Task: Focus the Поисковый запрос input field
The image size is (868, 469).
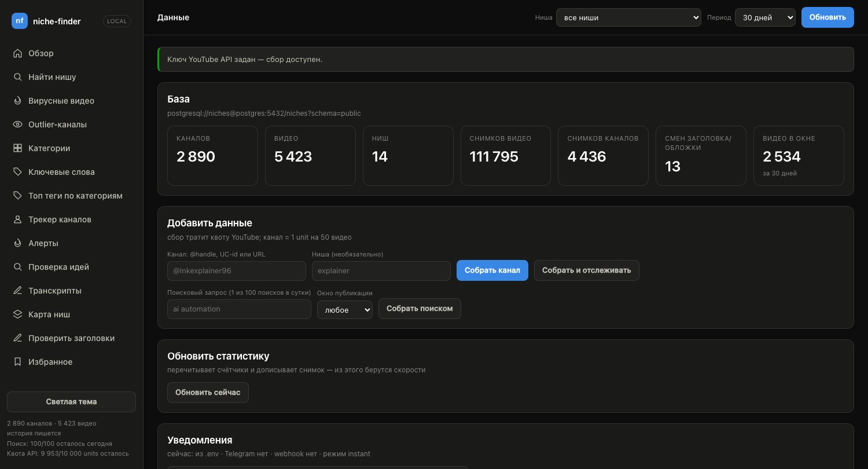Action: (x=239, y=309)
